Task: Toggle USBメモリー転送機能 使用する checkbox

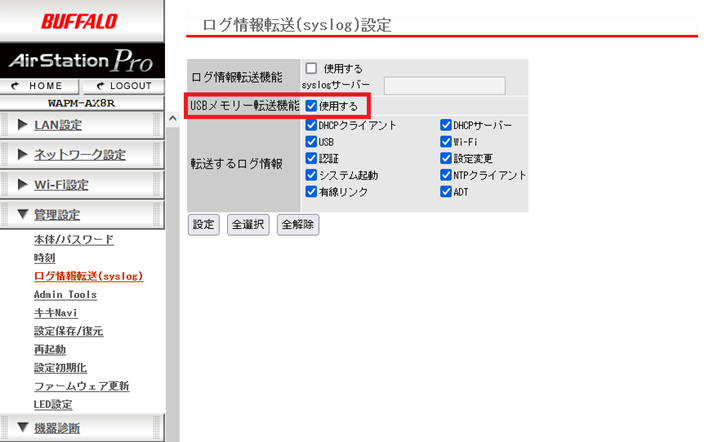Action: [x=311, y=106]
